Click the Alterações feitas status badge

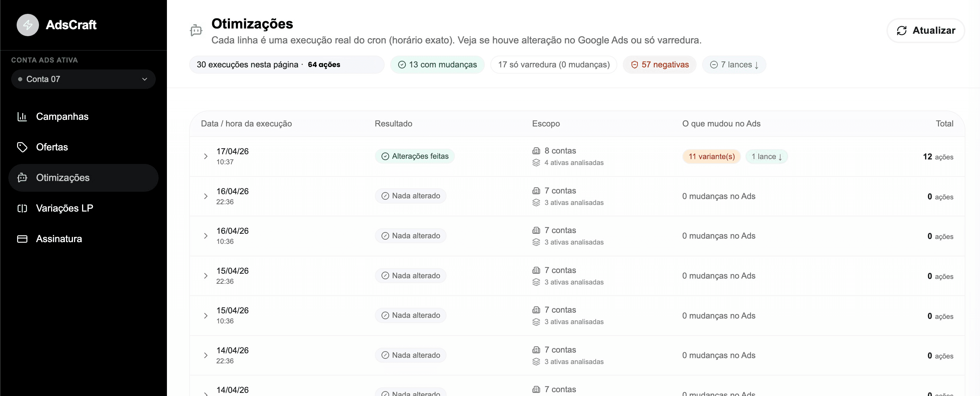click(x=414, y=156)
